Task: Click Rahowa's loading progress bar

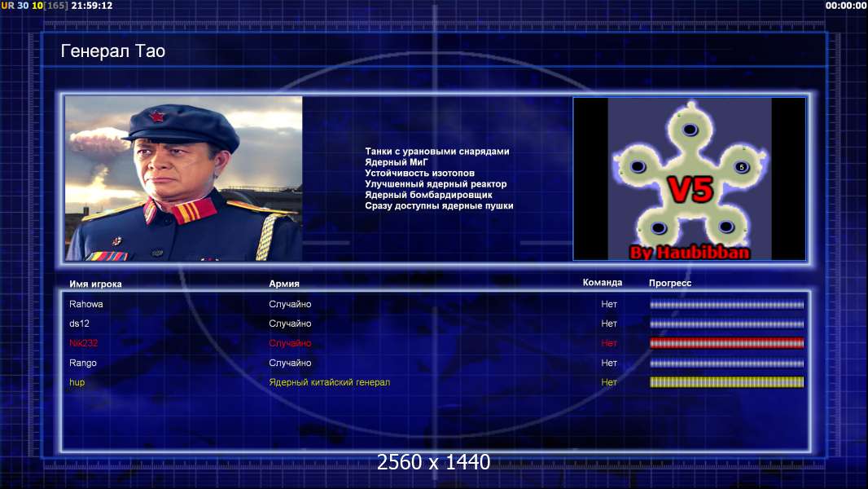Action: [x=727, y=305]
